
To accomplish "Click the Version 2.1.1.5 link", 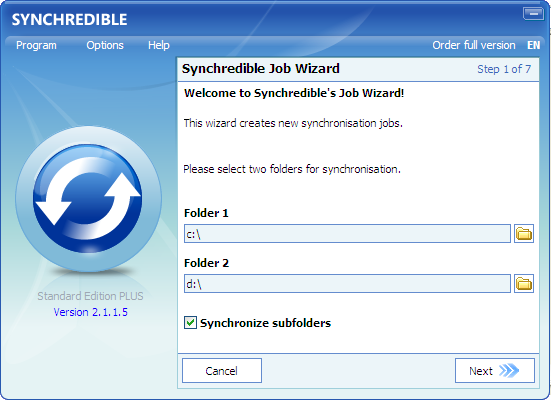I will pos(91,312).
